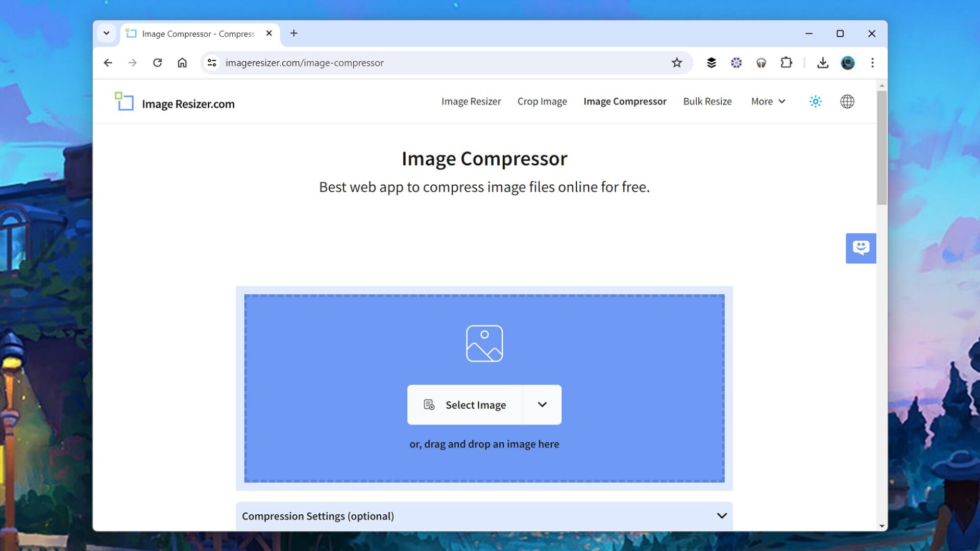Toggle light/dark theme with sun icon

815,102
